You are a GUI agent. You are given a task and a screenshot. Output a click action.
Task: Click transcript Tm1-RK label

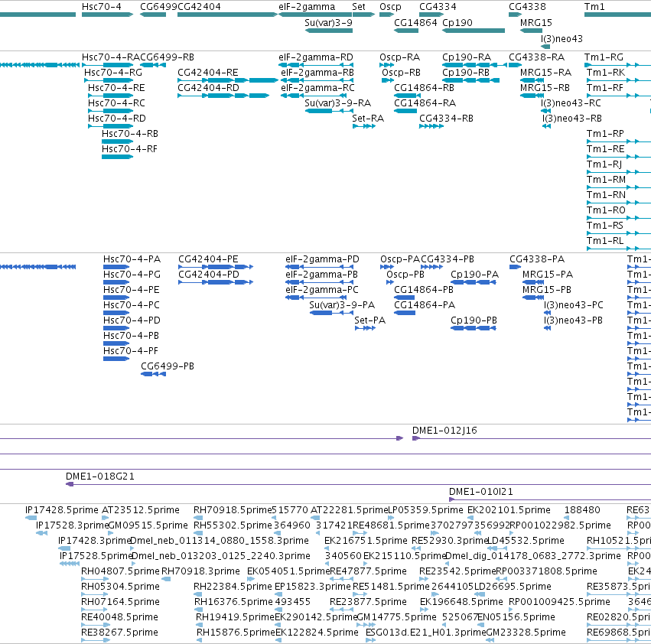(606, 73)
